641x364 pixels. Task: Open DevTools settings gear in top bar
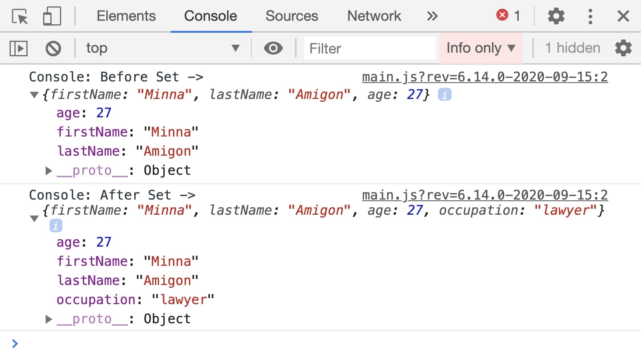(x=556, y=16)
